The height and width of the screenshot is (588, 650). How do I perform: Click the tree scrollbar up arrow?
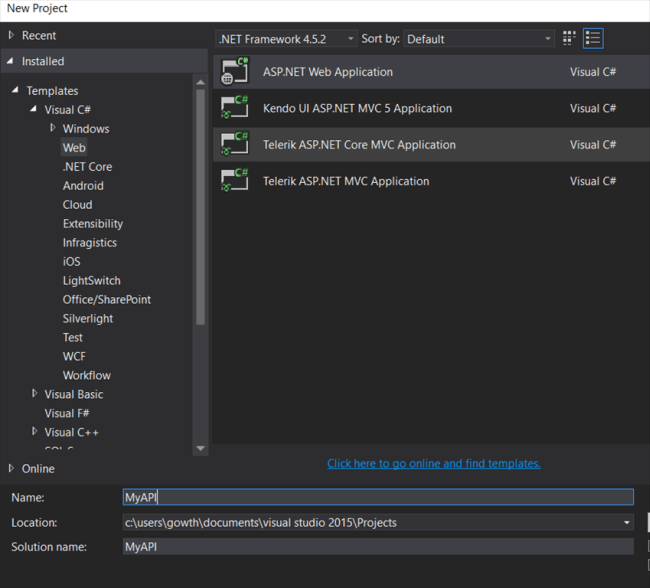click(x=201, y=82)
